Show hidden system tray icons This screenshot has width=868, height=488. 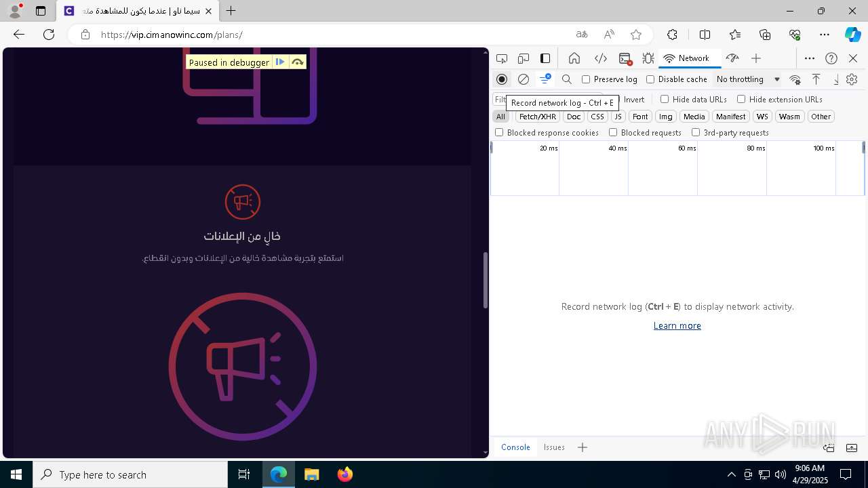732,474
